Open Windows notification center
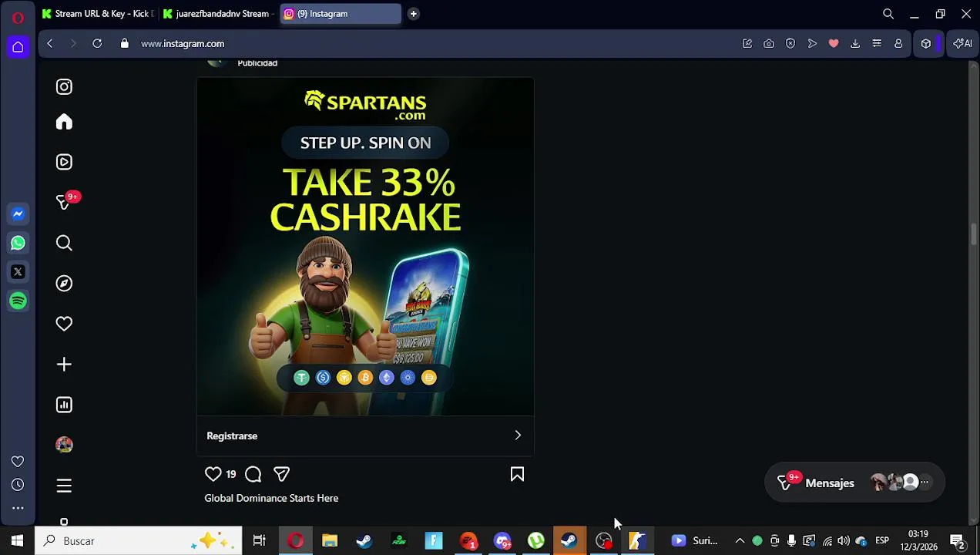This screenshot has width=980, height=555. (958, 541)
